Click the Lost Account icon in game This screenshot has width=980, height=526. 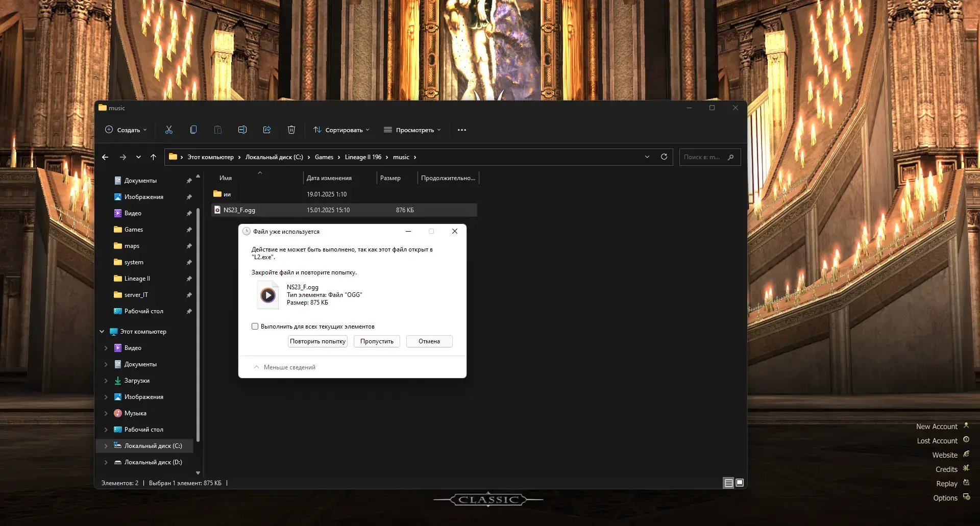966,440
